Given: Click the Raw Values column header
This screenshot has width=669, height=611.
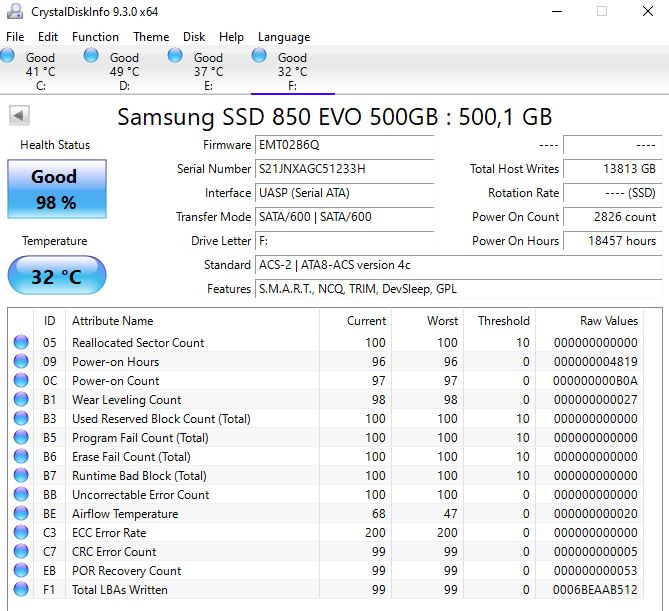Looking at the screenshot, I should pyautogui.click(x=608, y=321).
